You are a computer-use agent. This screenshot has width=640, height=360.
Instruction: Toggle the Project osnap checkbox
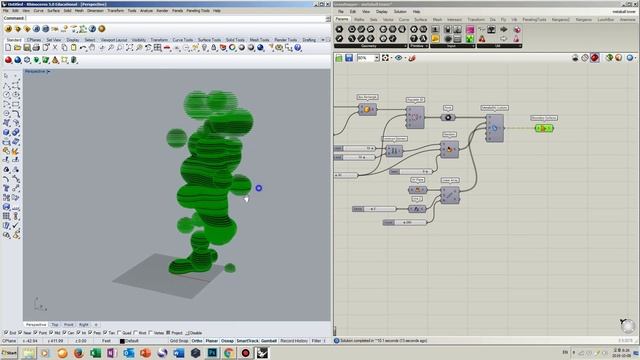[168, 333]
